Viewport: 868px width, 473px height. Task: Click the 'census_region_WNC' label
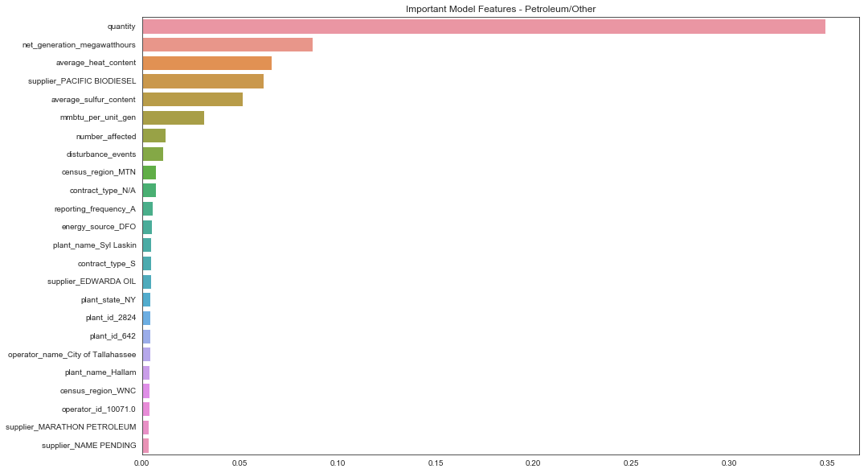97,390
